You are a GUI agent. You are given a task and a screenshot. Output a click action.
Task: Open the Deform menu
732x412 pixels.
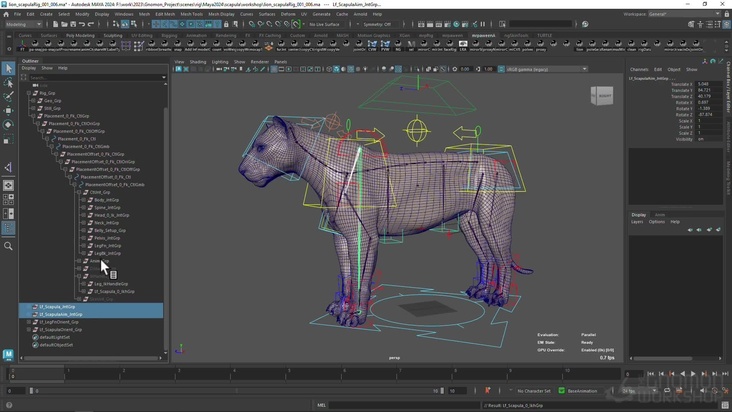(x=288, y=14)
